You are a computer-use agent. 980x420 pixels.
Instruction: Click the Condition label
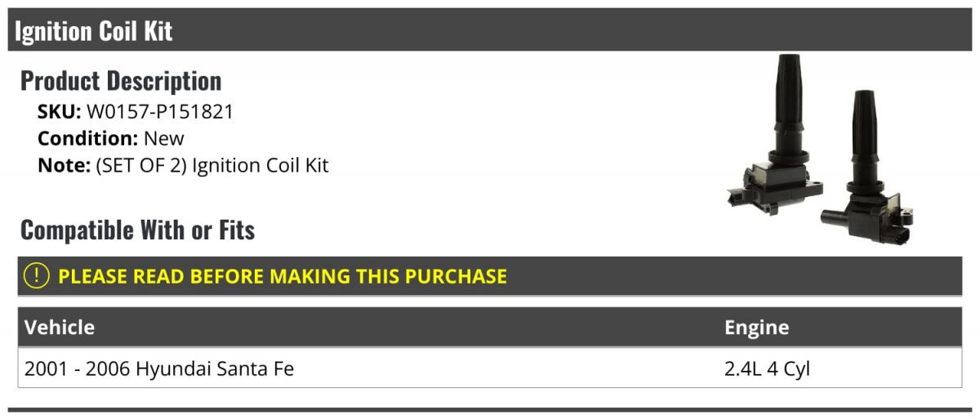[x=87, y=139]
